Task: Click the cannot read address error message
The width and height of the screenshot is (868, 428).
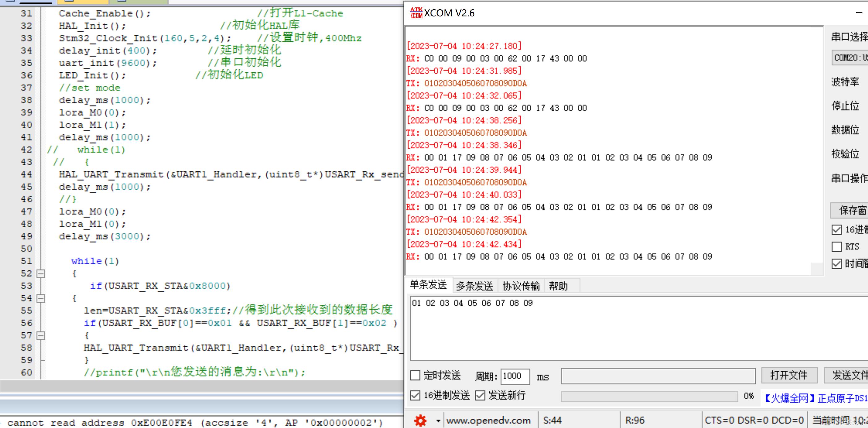Action: coord(195,423)
